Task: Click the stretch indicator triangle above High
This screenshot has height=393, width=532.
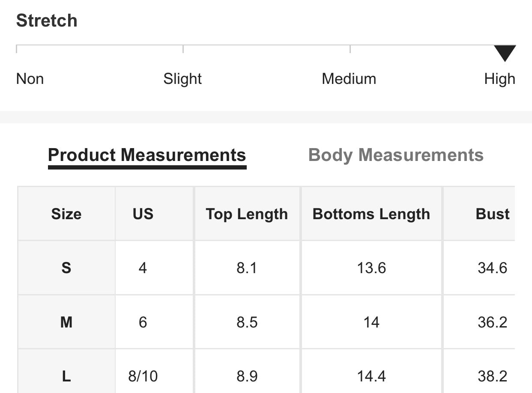Action: 505,52
